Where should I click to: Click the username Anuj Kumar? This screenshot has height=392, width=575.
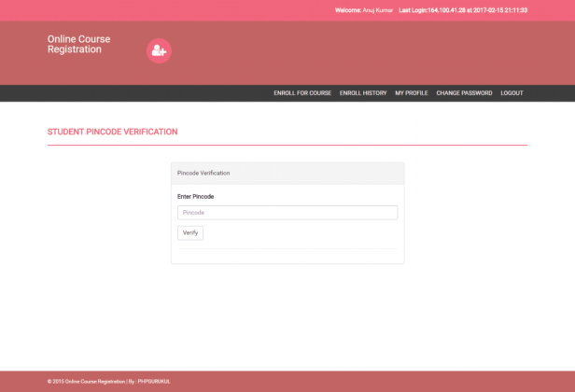pos(377,10)
